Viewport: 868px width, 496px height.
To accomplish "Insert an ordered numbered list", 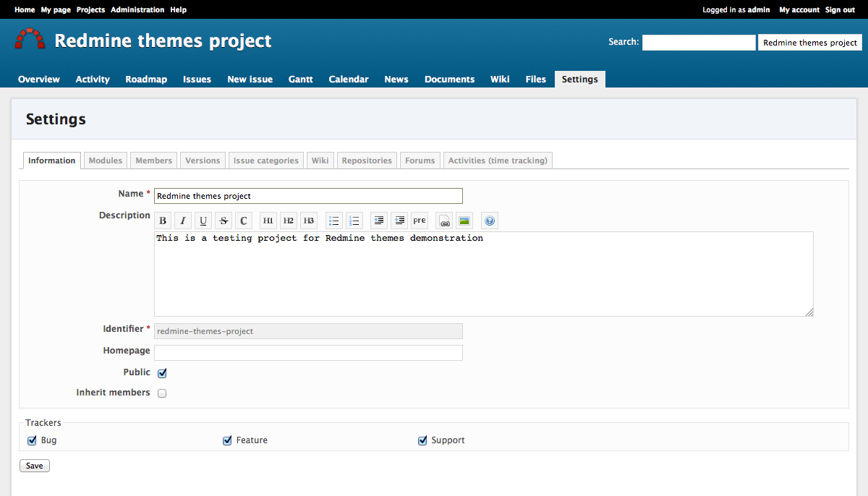I will click(354, 221).
